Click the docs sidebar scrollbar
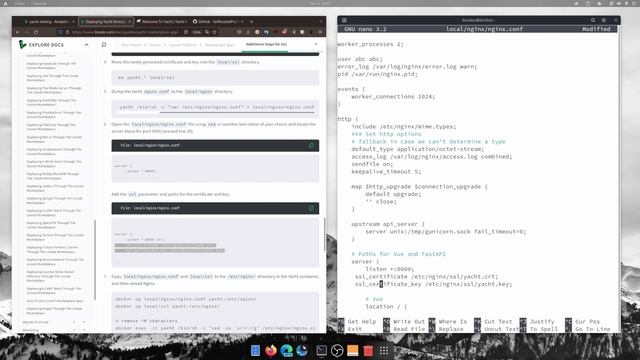The image size is (640, 360). tap(95, 260)
